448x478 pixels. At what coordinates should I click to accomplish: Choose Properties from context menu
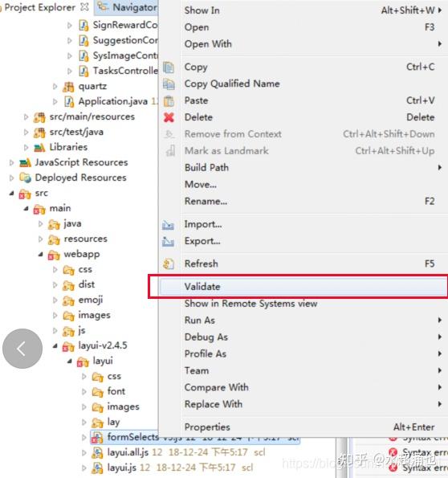click(x=303, y=427)
